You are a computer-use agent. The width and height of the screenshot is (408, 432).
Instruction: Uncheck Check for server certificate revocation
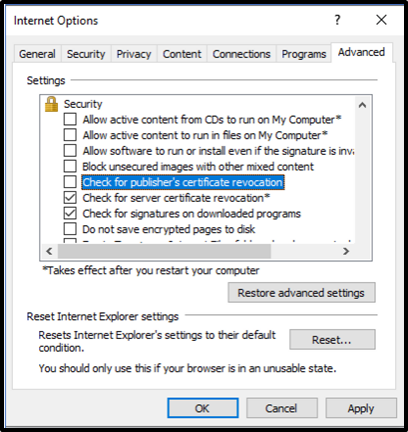coord(70,198)
